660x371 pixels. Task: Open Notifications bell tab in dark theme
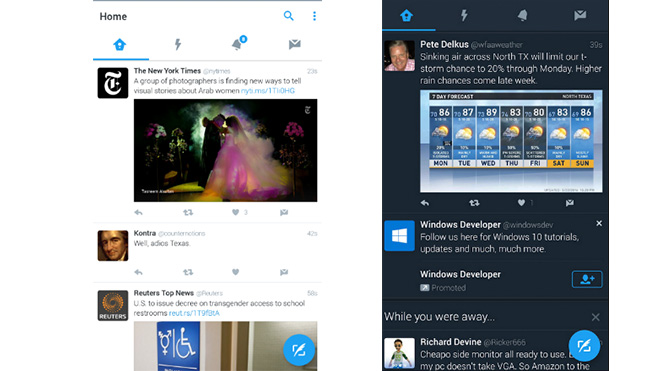pyautogui.click(x=522, y=16)
